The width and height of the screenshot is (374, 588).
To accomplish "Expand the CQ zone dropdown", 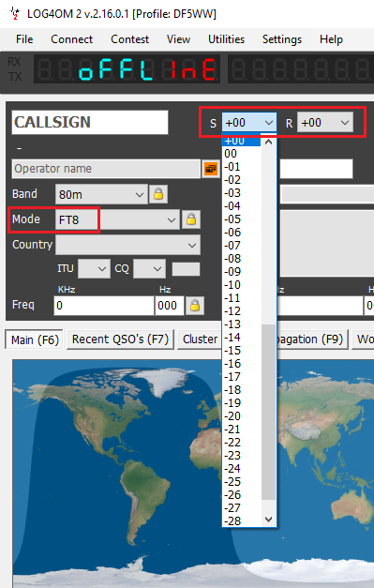I will (x=157, y=269).
